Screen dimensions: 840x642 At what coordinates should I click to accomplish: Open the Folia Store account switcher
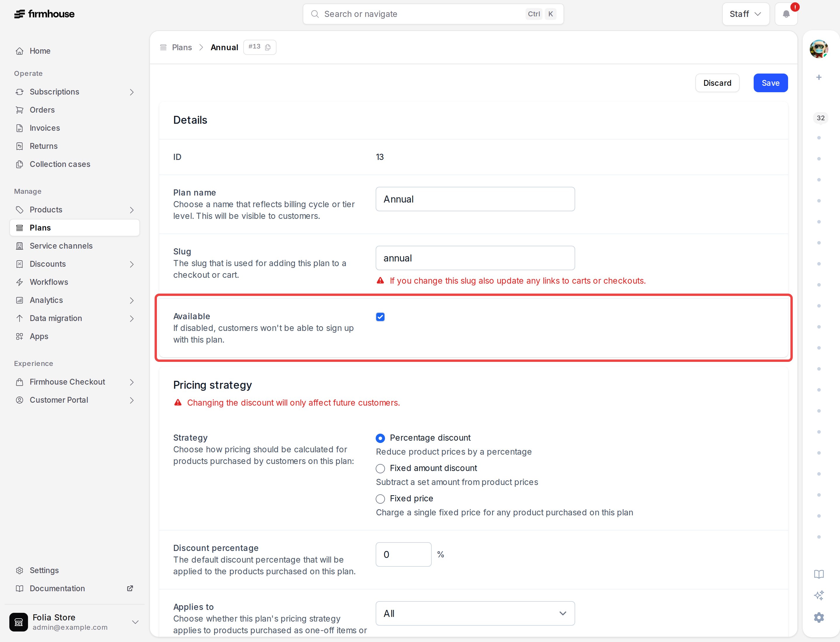tap(74, 622)
